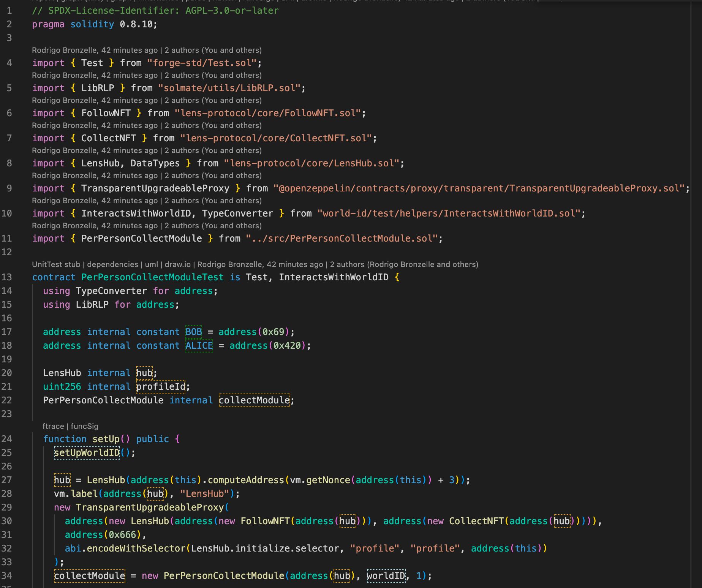Image resolution: width=702 pixels, height=588 pixels.
Task: Click 'collectModule' in the 'new PerPersonCollectModule' assignment
Action: pos(89,576)
